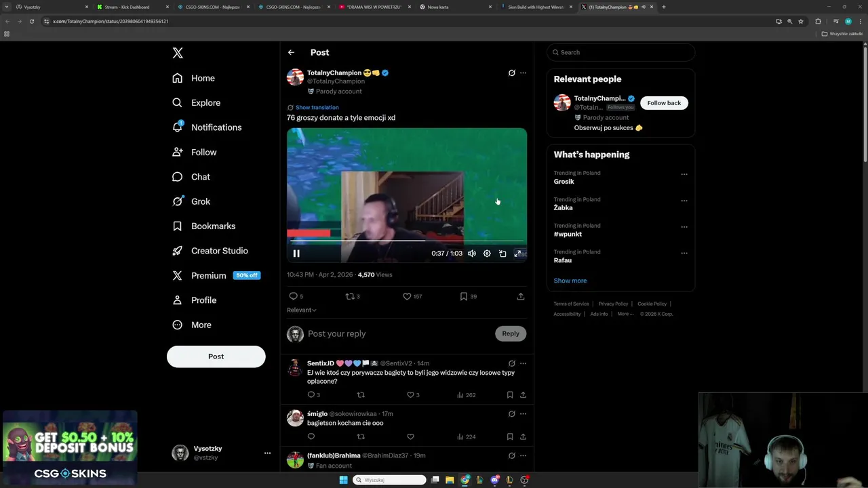This screenshot has height=488, width=868.
Task: Repost SentixJD reply
Action: [x=361, y=394]
